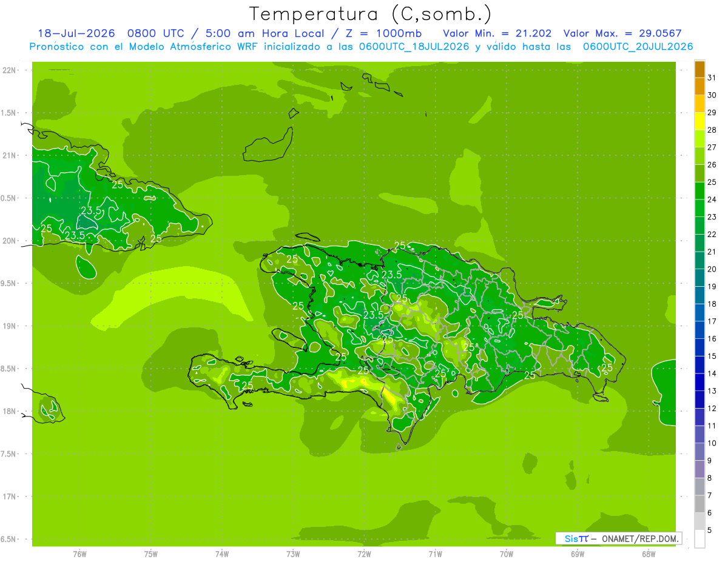Select the "Z = 1000mb" level text

[383, 33]
